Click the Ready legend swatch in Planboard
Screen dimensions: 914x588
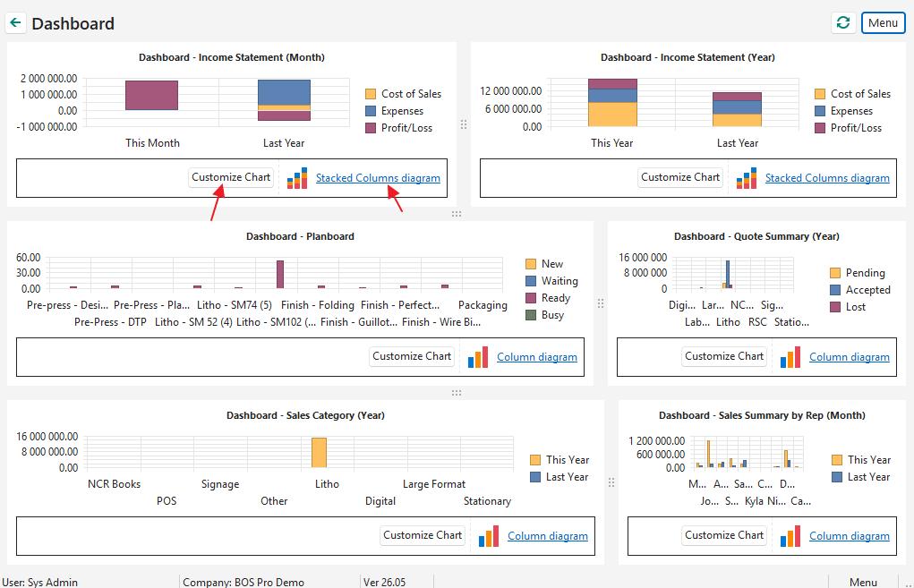[531, 298]
